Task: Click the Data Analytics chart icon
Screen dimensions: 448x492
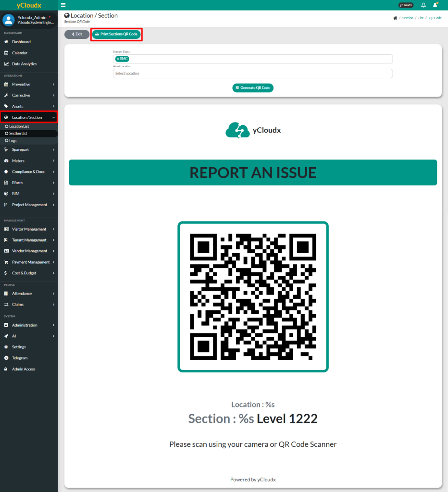Action: 6,64
